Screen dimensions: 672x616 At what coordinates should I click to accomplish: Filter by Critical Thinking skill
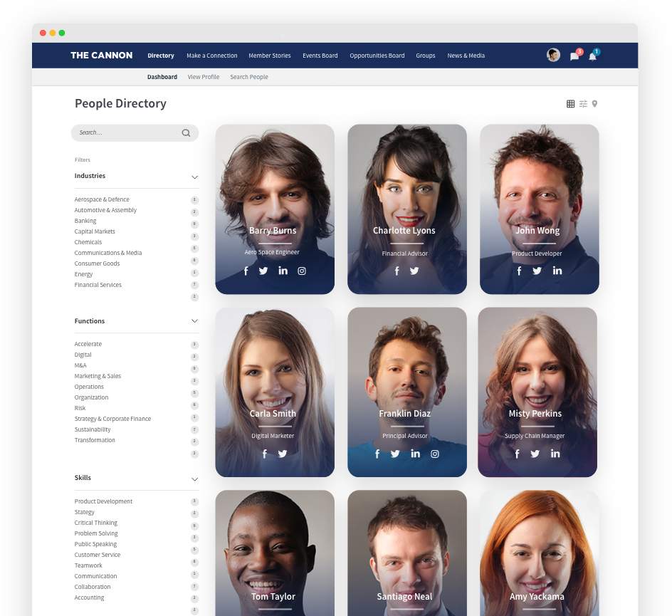click(x=95, y=523)
